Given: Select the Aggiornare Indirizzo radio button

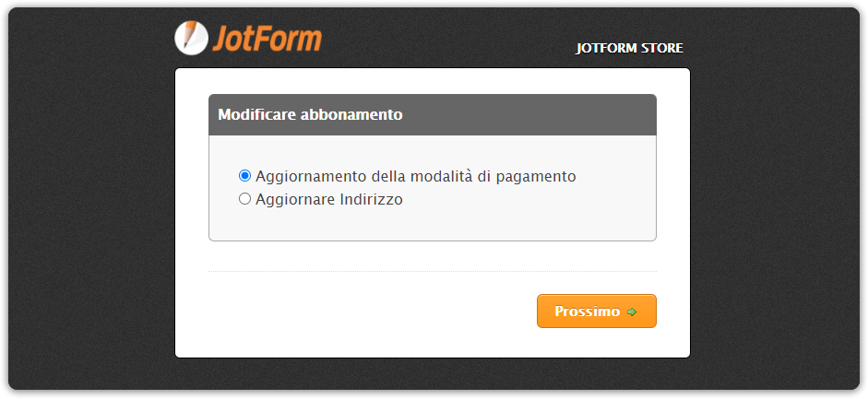Looking at the screenshot, I should [x=244, y=198].
